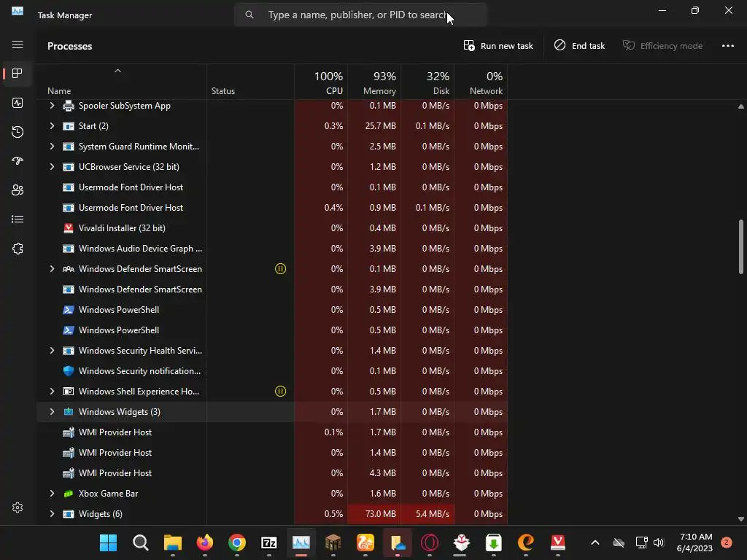Sort processes by Disk column
The image size is (747, 560).
coord(427,82)
